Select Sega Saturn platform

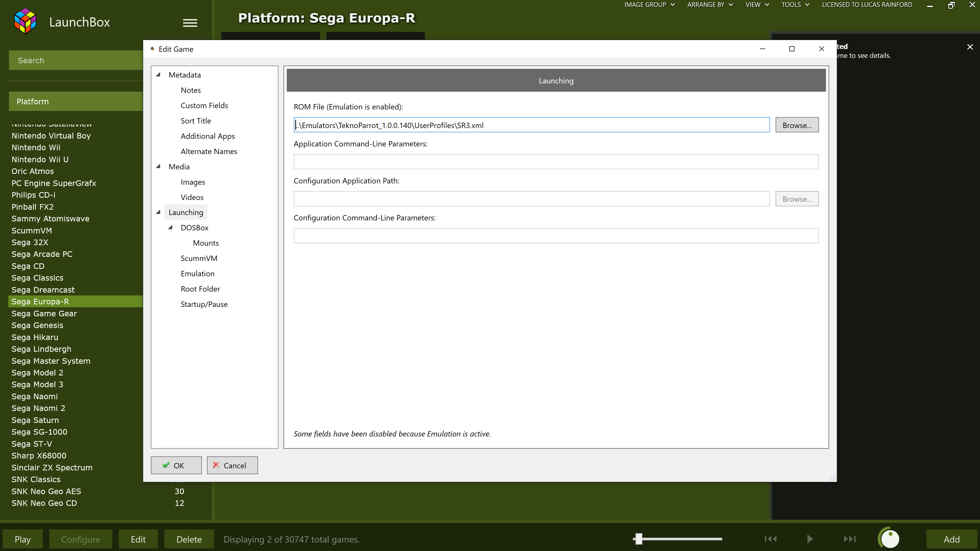coord(35,420)
